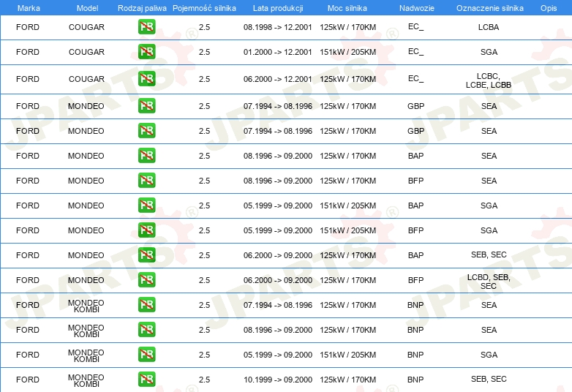The height and width of the screenshot is (392, 572).
Task: Click the Oznaczenie silnika column header
Action: click(x=490, y=8)
